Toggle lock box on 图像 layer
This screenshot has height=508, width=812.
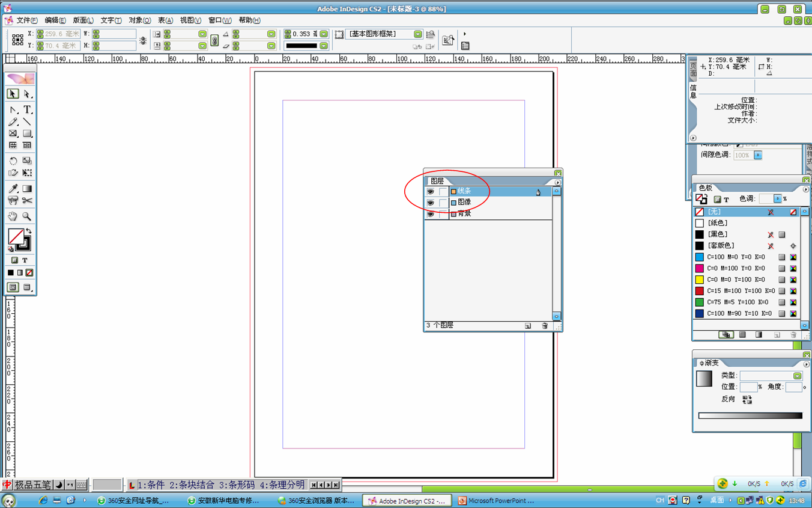click(x=443, y=203)
